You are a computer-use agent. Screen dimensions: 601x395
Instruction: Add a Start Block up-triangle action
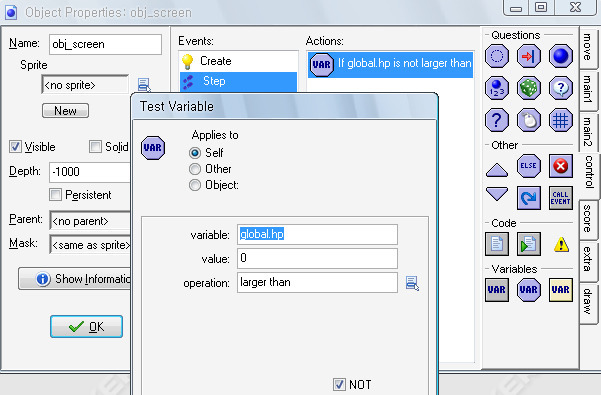tap(497, 170)
